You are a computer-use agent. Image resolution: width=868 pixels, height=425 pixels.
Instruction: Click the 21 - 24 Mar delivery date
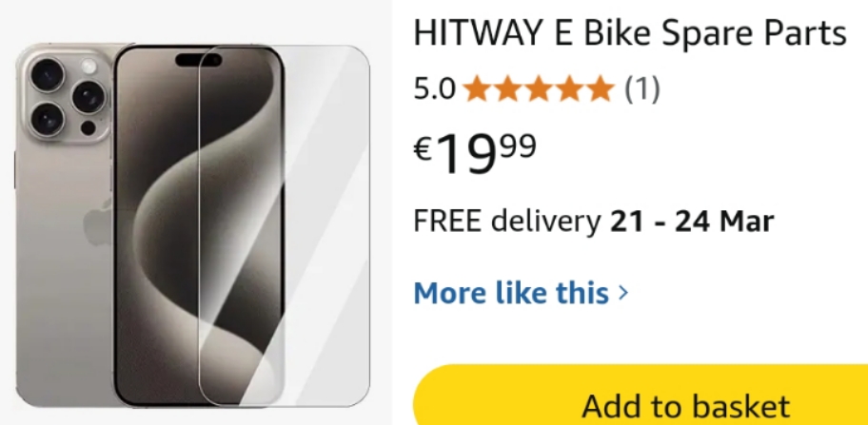[691, 222]
